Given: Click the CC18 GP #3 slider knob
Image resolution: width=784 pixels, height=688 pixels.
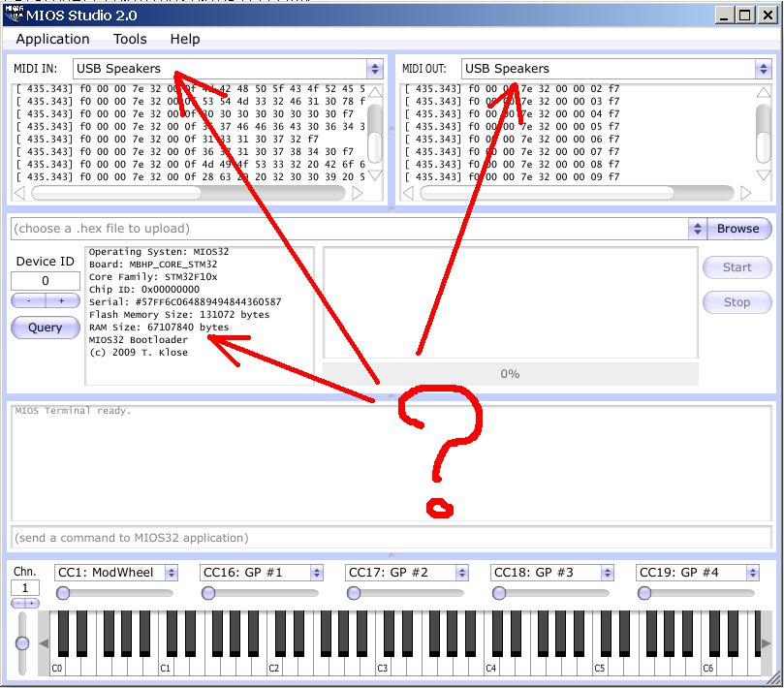Looking at the screenshot, I should pos(499,593).
